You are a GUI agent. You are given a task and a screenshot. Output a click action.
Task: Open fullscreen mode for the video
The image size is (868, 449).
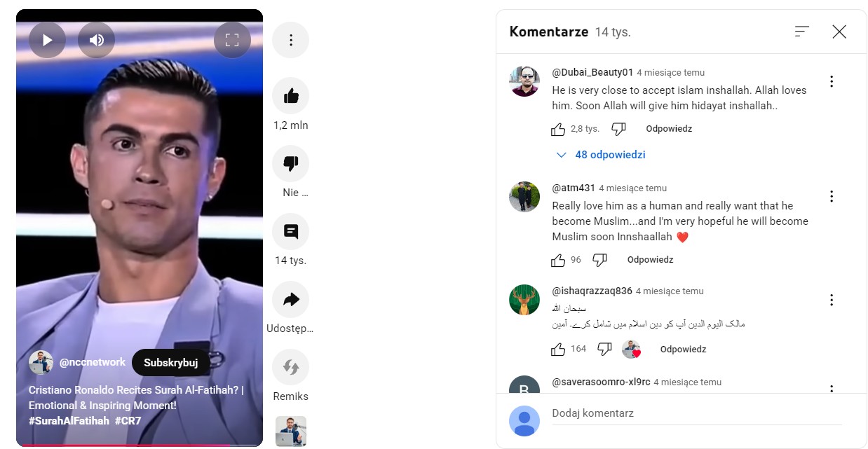point(232,40)
